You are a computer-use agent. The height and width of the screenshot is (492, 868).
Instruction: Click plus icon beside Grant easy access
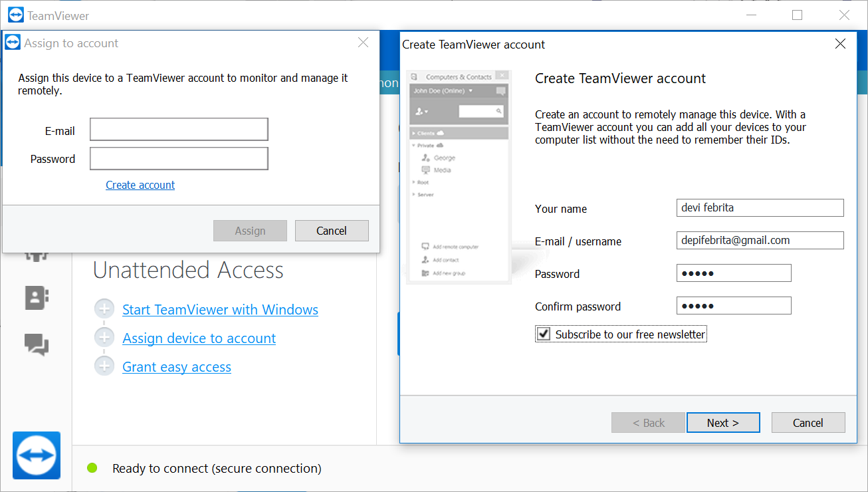coord(104,366)
